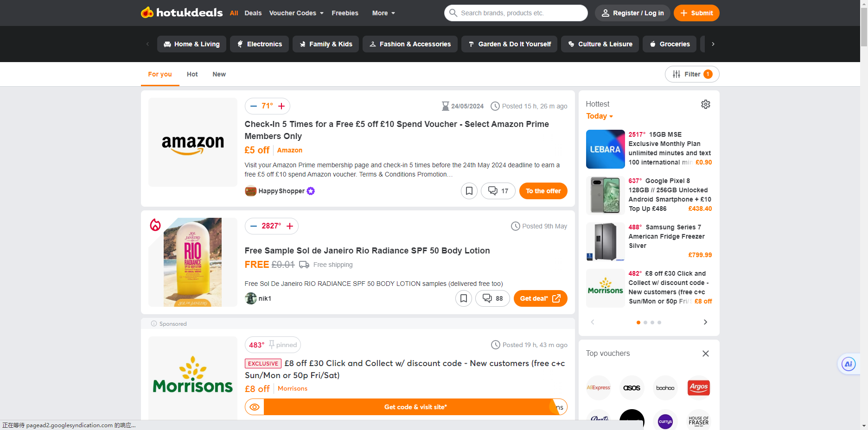Open the Hottest settings gear

705,104
